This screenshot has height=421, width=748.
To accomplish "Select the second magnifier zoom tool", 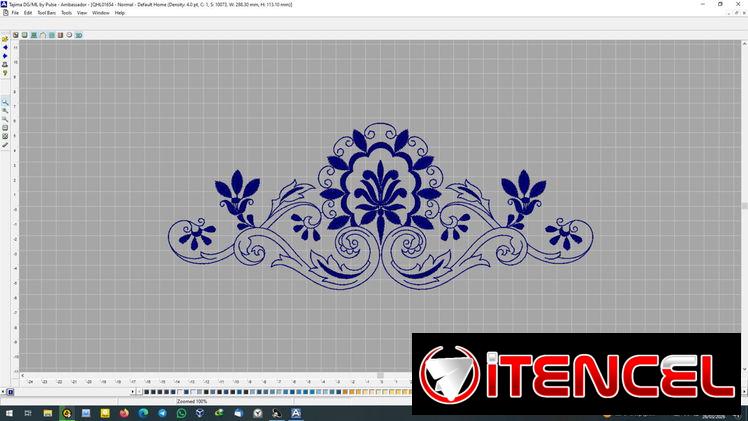I will [5, 111].
